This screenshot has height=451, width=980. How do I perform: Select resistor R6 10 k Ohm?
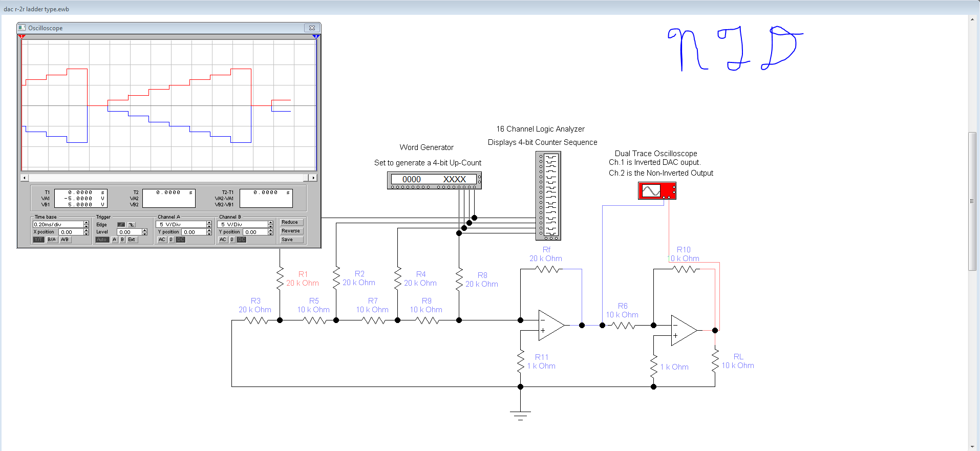(623, 325)
